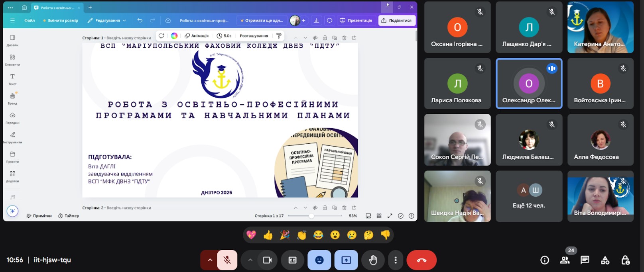644x272 pixels.
Task: Open the three-dot menu in Canva tab bar
Action: [x=10, y=7]
